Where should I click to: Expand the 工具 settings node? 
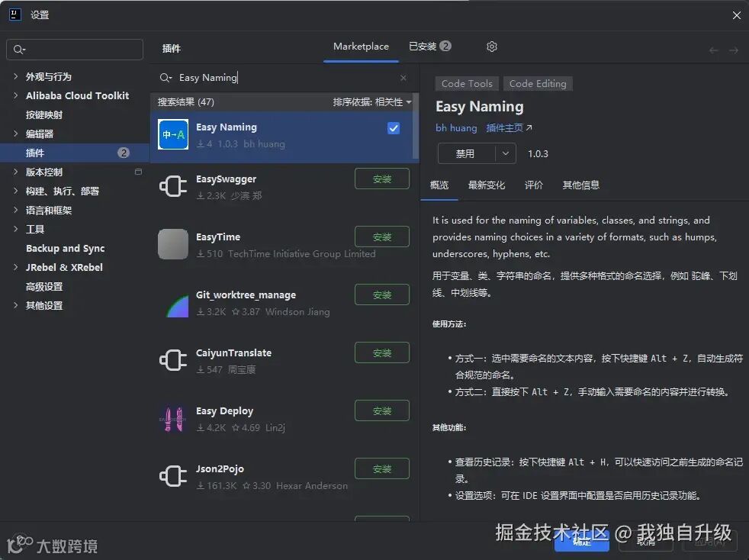click(16, 229)
